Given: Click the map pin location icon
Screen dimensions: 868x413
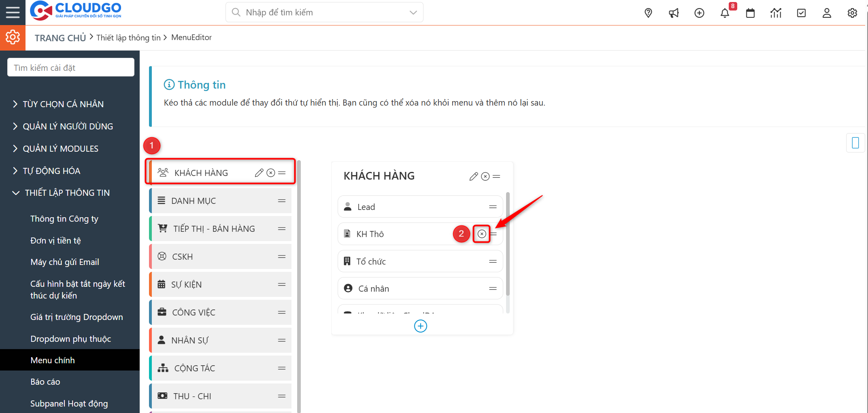Looking at the screenshot, I should pyautogui.click(x=648, y=13).
